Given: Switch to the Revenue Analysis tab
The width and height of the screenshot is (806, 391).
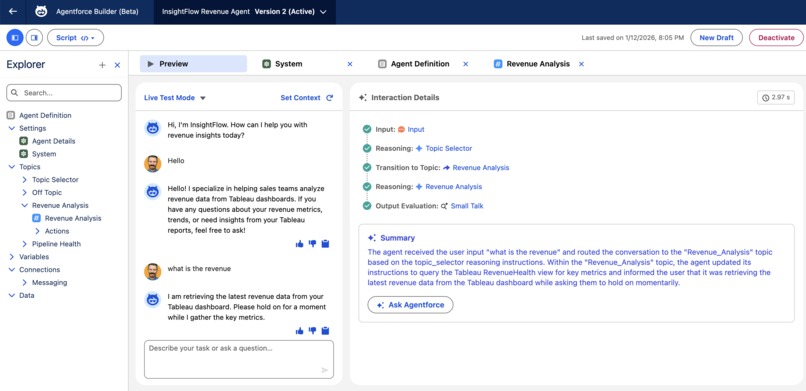Looking at the screenshot, I should pos(538,64).
